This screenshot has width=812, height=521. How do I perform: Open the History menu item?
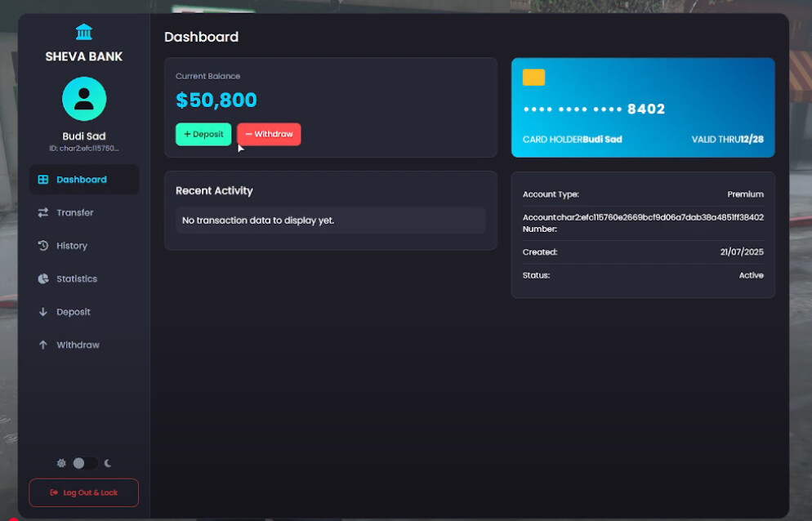pyautogui.click(x=84, y=246)
